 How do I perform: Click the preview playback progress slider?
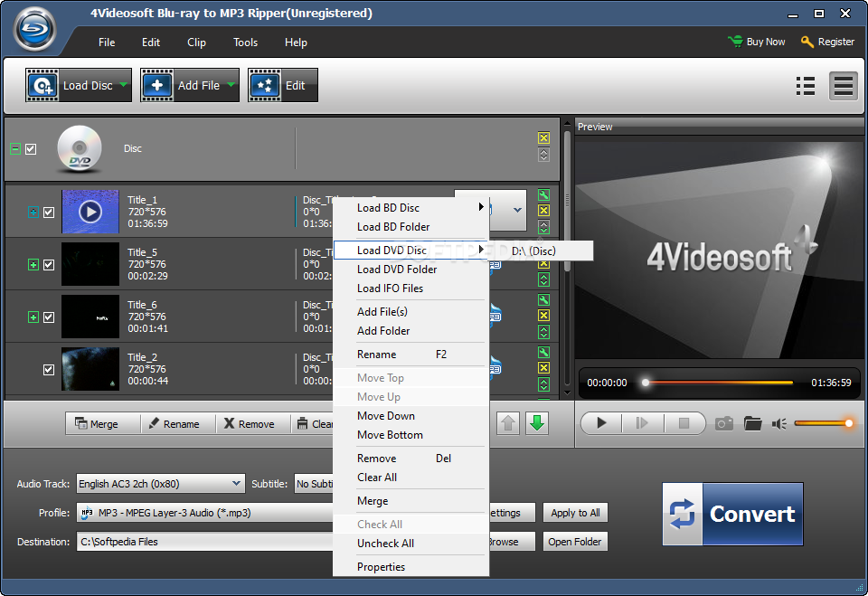[719, 383]
